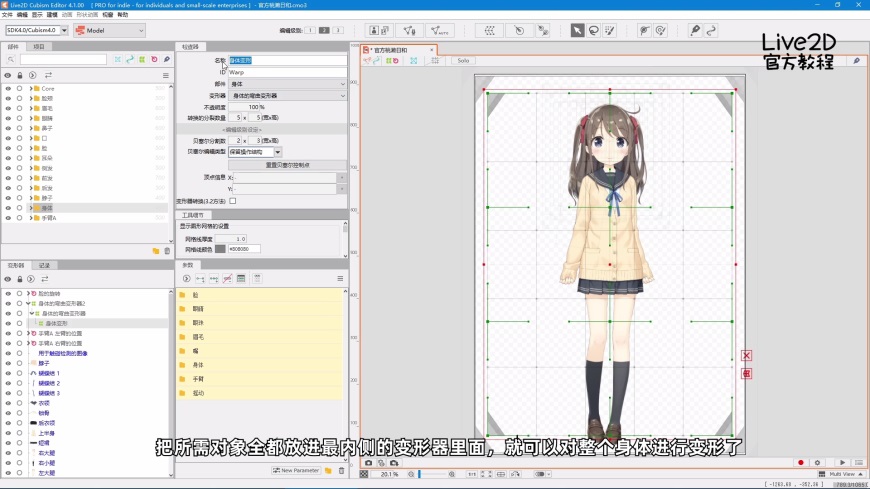Viewport: 870px width, 489px height.
Task: Click the canvas zoom slider handle
Action: click(x=419, y=475)
